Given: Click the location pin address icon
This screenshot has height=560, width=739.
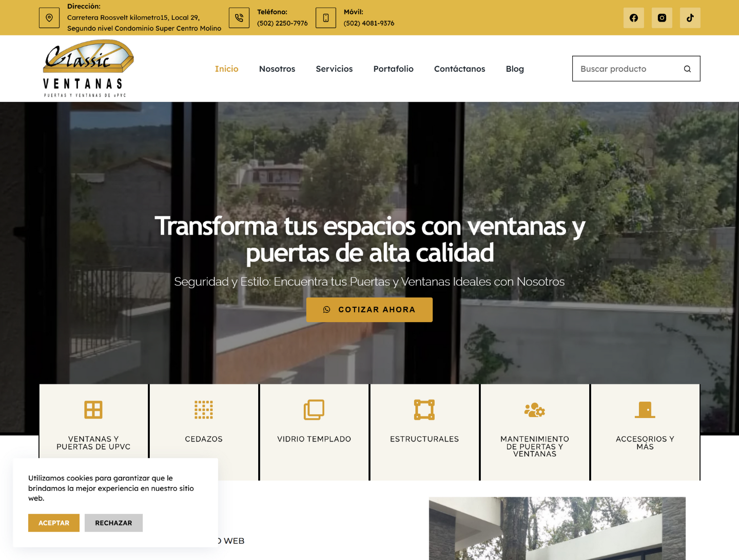Looking at the screenshot, I should coord(49,18).
